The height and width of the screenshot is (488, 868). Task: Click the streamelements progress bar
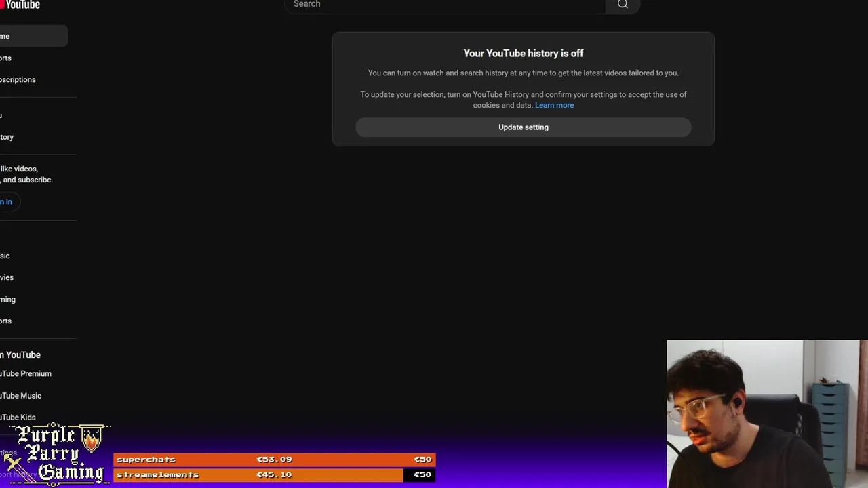coord(275,475)
